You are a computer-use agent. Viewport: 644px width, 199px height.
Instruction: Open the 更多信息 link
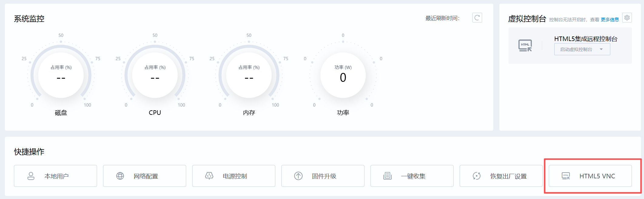[x=610, y=20]
